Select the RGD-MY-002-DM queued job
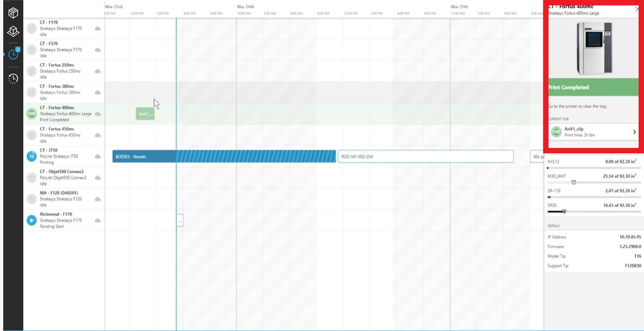 (426, 156)
